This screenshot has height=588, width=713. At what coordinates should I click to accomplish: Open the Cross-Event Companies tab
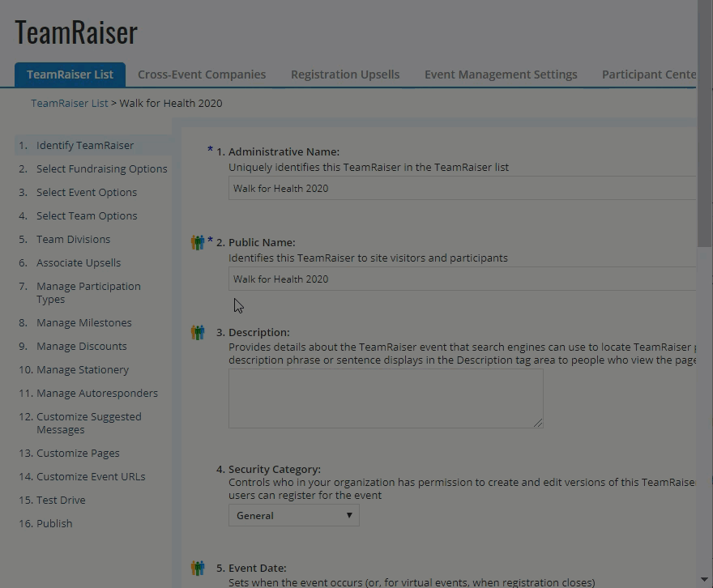point(202,75)
